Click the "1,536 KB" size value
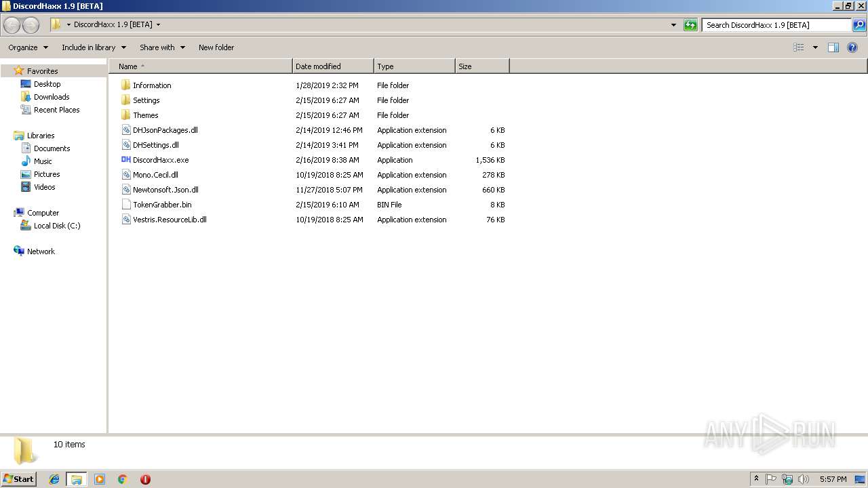The image size is (868, 488). pyautogui.click(x=490, y=160)
